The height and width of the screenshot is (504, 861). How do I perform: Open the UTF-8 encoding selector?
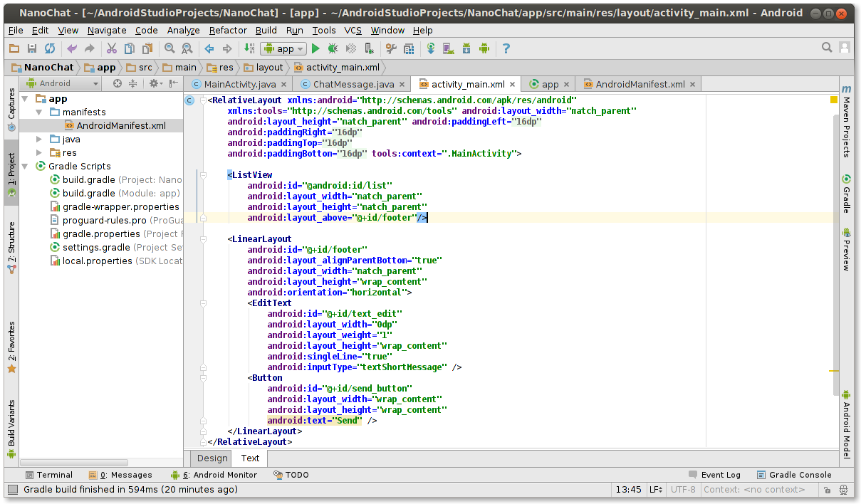(x=684, y=490)
